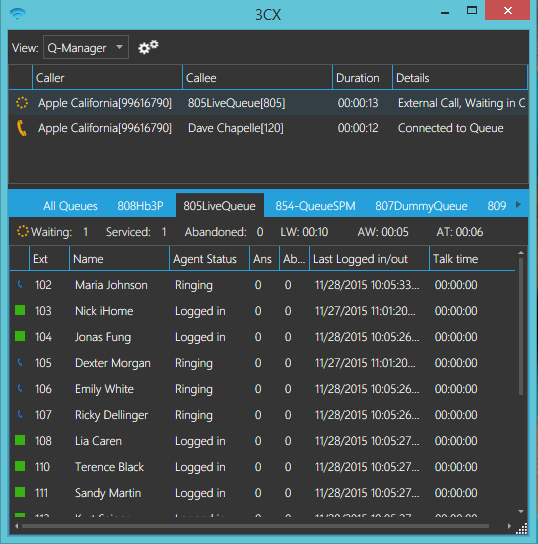Select the Sandy Martin agent name
This screenshot has width=538, height=544.
tap(108, 493)
